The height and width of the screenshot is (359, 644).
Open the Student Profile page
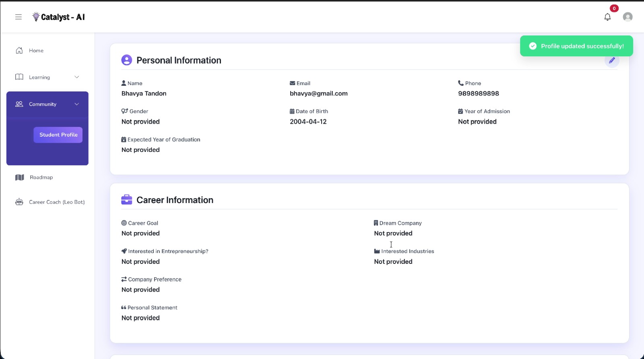[x=58, y=135]
